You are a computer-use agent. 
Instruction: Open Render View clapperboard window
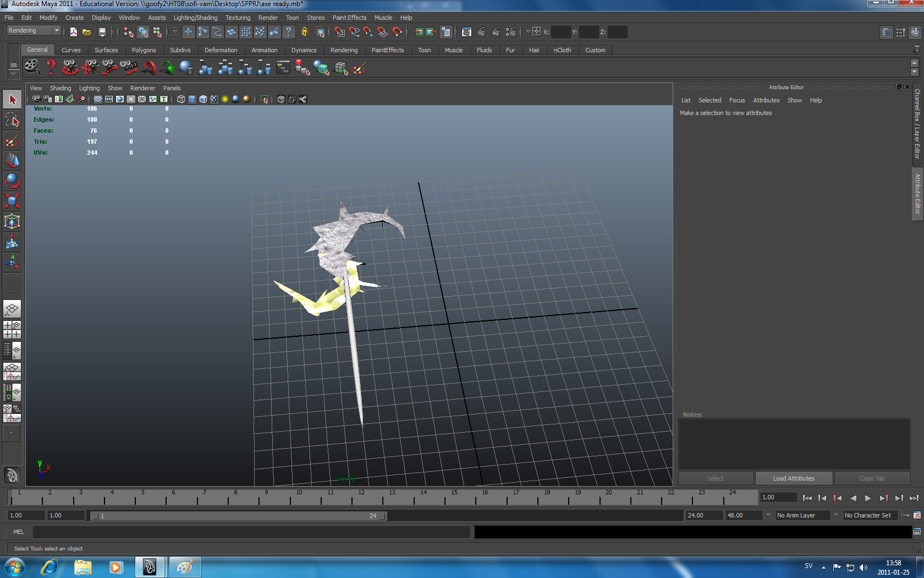pos(466,32)
